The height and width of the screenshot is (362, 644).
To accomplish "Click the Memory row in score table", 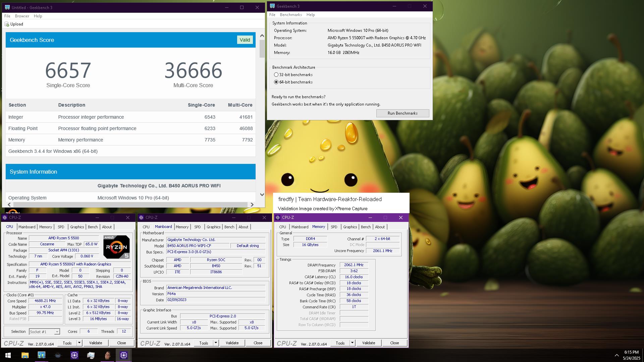I will pos(130,140).
